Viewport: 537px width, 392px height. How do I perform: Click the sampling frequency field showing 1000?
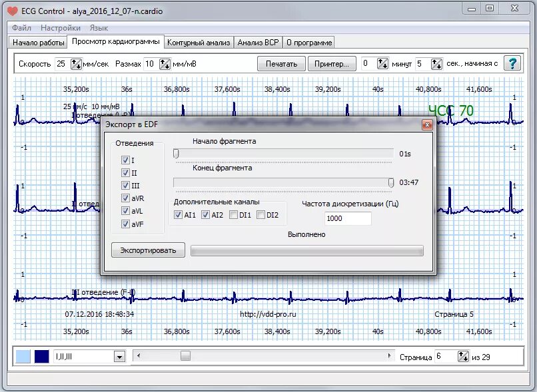point(348,218)
